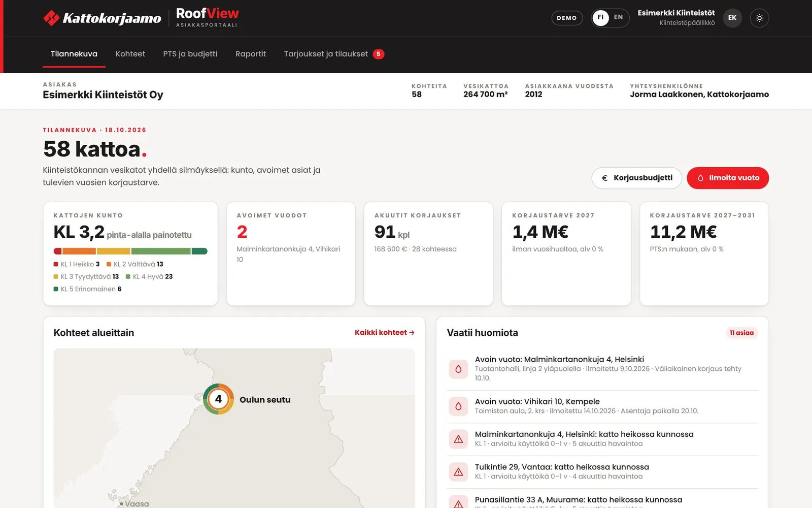Click the notification badge 5 on Tarjoukset
812x508 pixels.
[379, 54]
